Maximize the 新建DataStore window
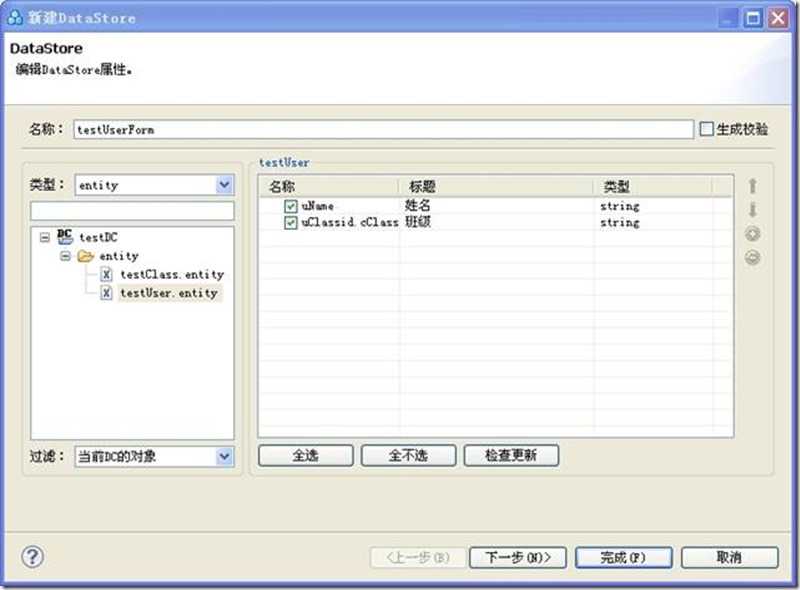Image resolution: width=800 pixels, height=590 pixels. click(753, 18)
